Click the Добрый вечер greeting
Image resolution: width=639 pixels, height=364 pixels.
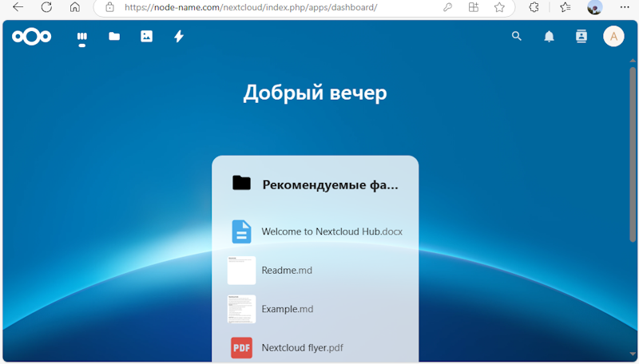pyautogui.click(x=315, y=93)
